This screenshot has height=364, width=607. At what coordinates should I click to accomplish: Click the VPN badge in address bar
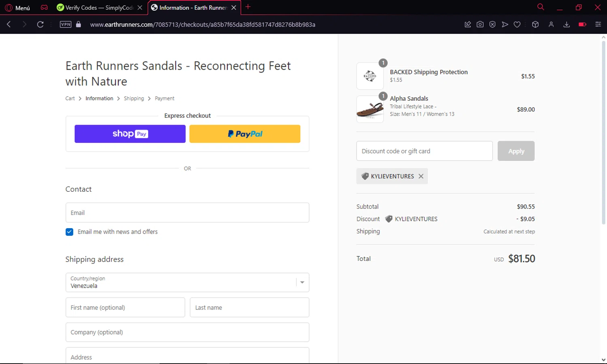[x=66, y=25]
